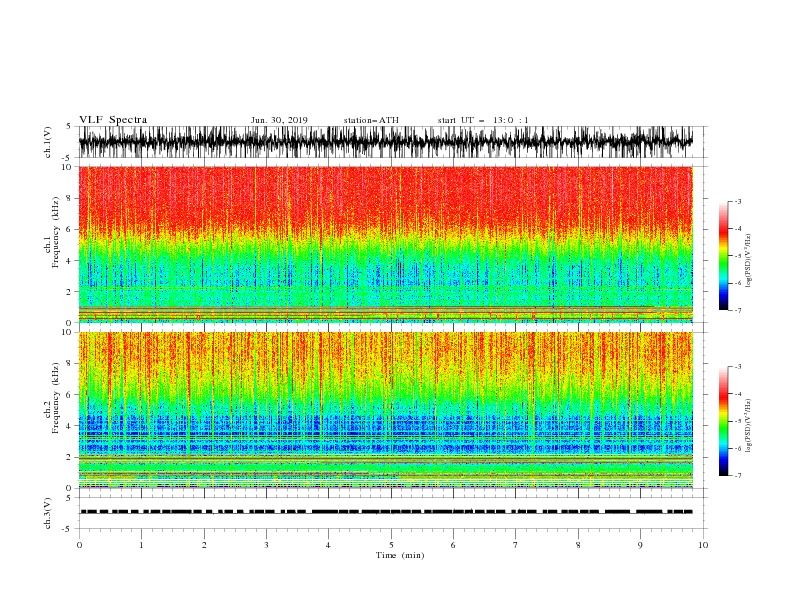Click the 'Time (min)' axis label
This screenshot has width=792, height=612.
pos(400,555)
